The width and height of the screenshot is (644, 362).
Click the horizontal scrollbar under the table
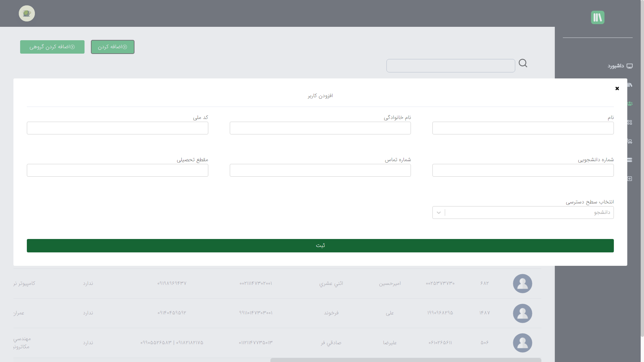click(x=406, y=360)
